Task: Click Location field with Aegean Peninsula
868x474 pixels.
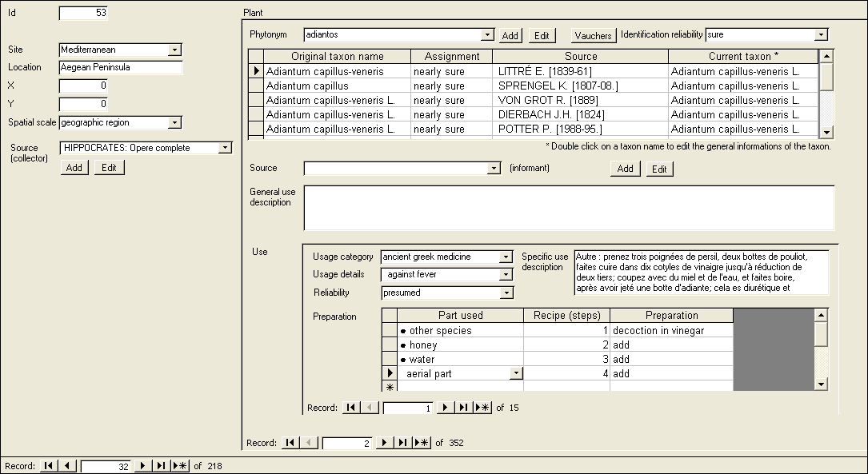Action: pos(121,67)
